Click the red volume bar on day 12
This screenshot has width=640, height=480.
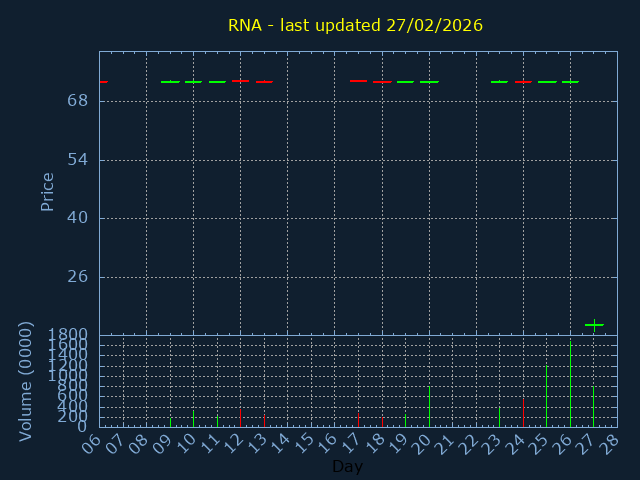point(240,418)
